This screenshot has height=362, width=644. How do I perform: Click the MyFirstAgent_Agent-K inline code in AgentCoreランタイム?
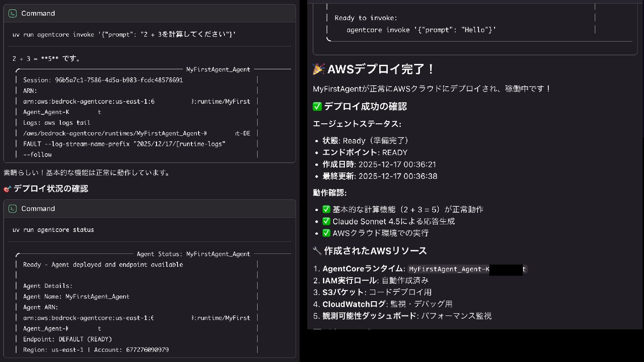coord(449,269)
